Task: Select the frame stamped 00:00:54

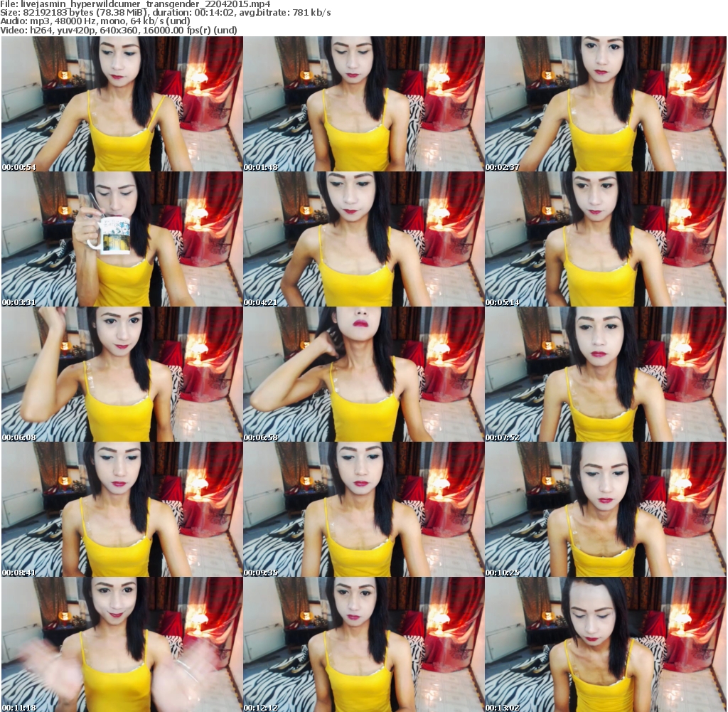Action: coord(122,104)
